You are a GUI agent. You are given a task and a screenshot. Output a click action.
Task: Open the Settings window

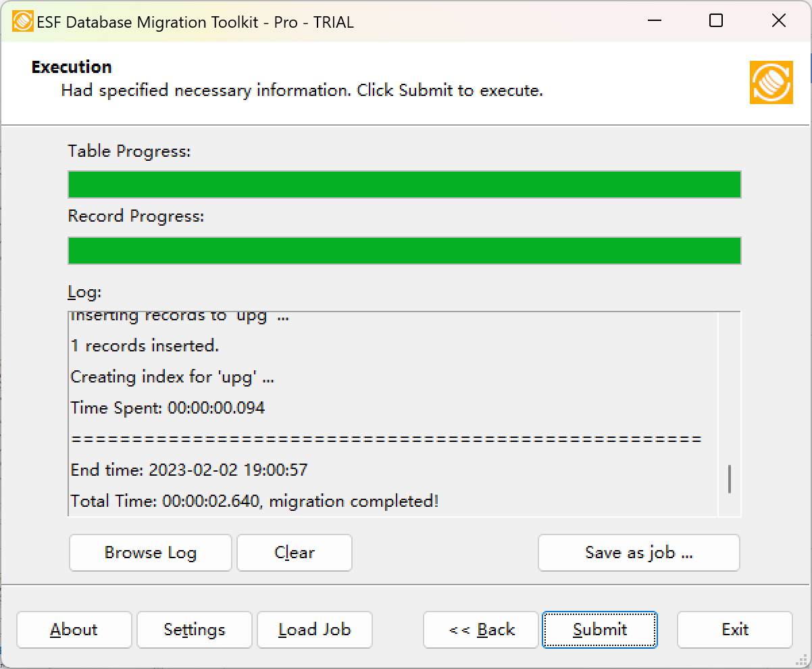point(194,629)
